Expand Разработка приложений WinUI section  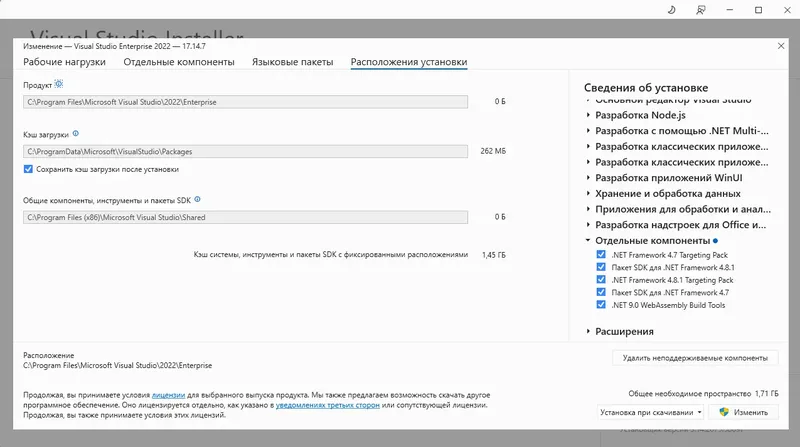tap(588, 178)
